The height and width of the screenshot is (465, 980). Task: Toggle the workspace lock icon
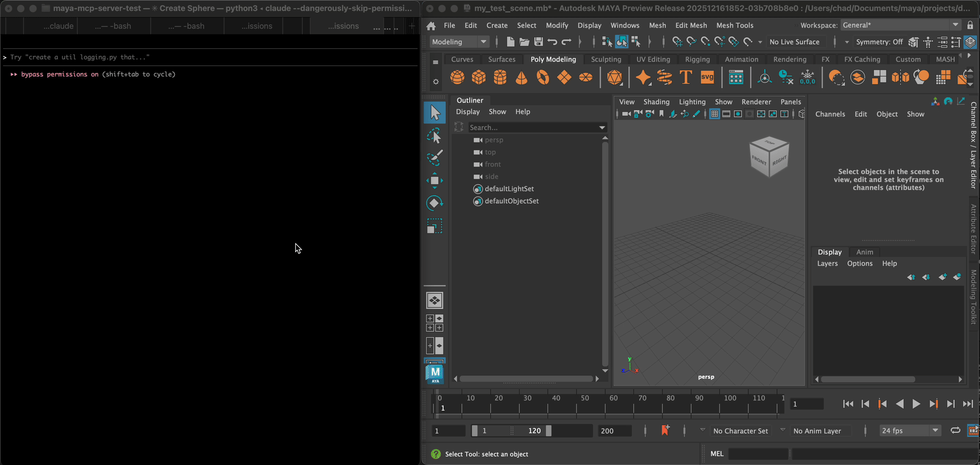pos(970,25)
